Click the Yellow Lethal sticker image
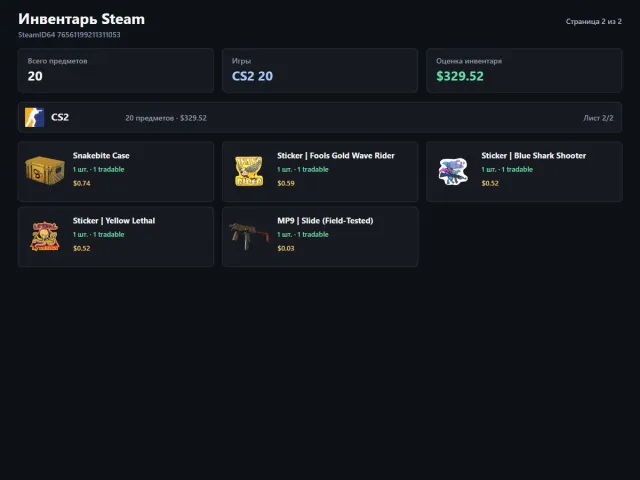 click(x=45, y=236)
